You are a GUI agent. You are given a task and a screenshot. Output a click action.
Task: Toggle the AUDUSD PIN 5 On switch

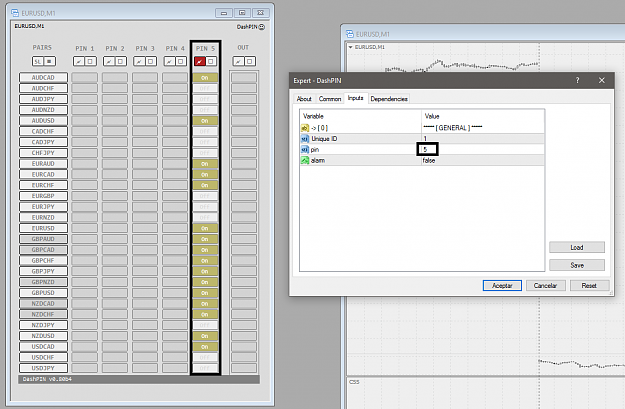point(205,121)
